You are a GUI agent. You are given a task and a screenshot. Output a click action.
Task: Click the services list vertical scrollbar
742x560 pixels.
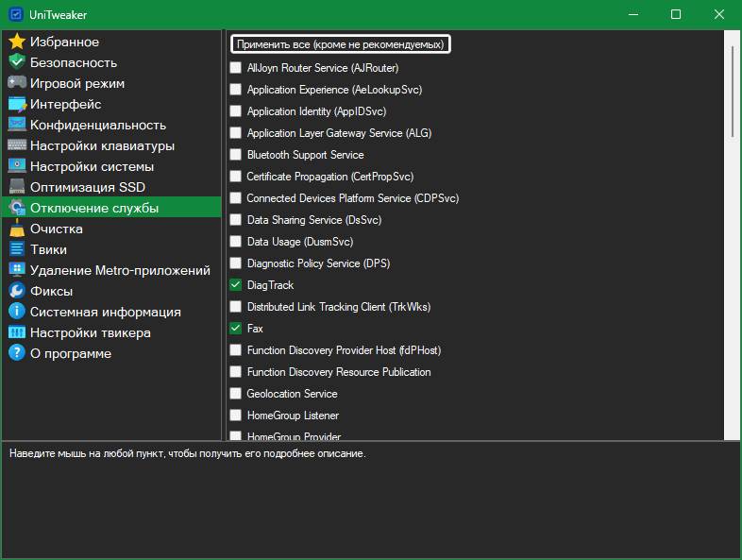(733, 94)
